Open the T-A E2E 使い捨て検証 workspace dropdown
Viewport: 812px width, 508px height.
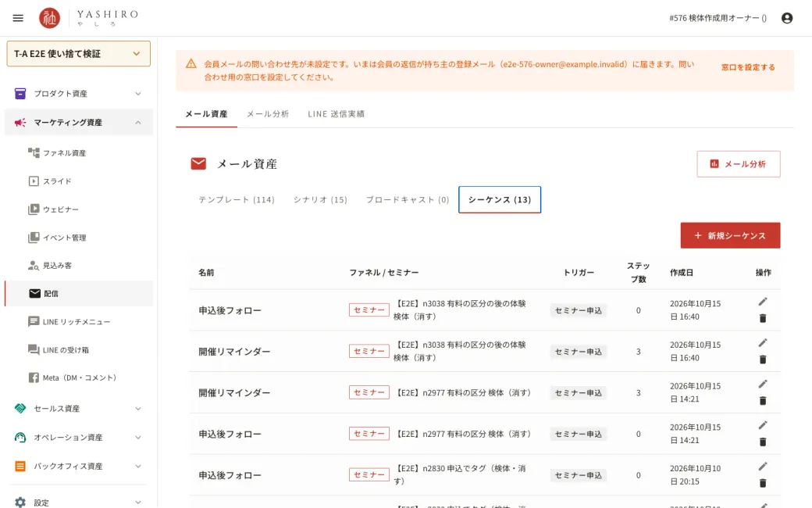[x=79, y=53]
